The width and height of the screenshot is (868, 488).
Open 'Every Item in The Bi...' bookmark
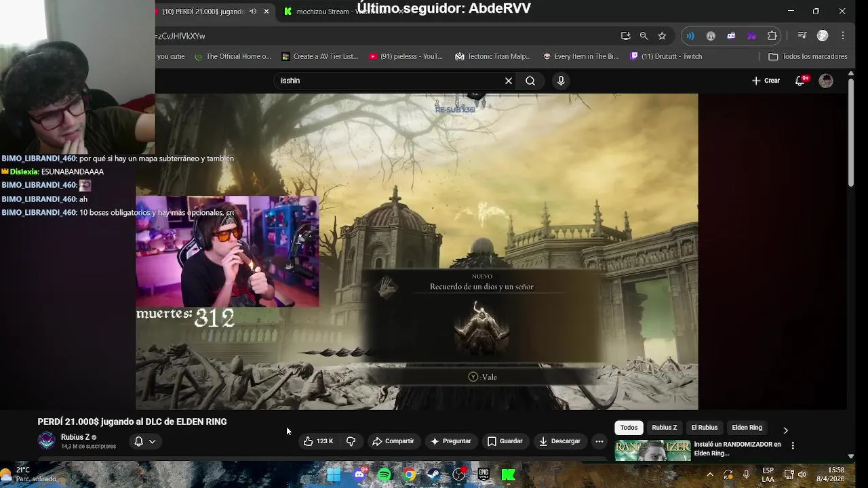coord(580,56)
